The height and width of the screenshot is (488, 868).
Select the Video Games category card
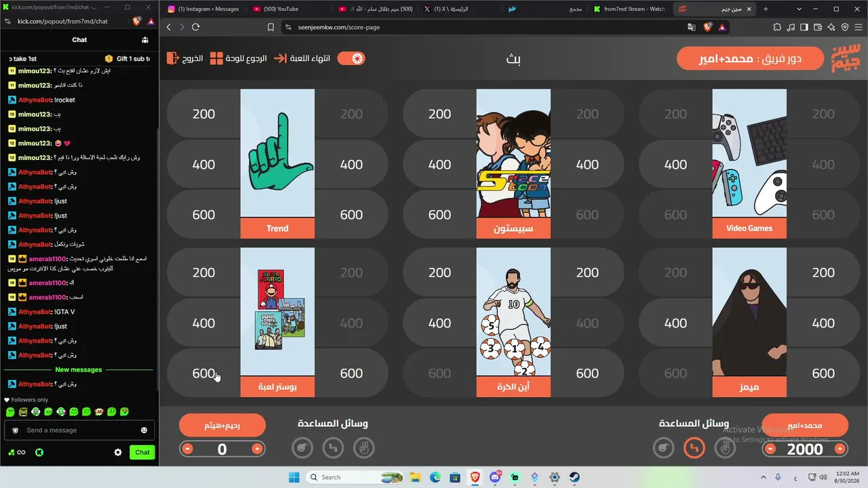[749, 164]
